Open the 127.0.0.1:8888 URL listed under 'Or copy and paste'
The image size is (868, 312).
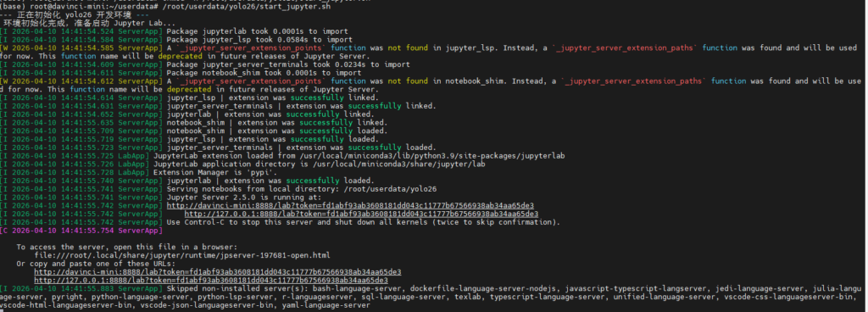pos(211,281)
